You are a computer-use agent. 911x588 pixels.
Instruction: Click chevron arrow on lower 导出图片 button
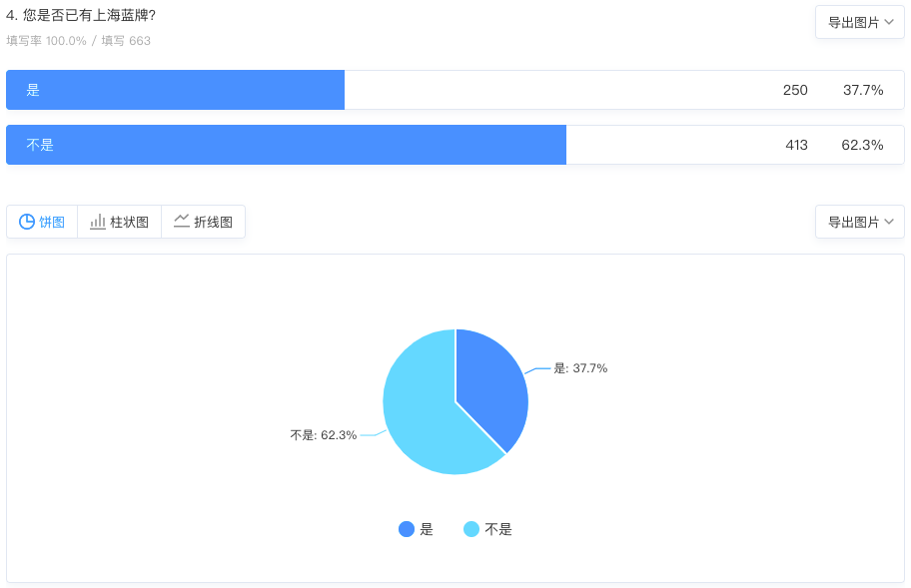pos(889,222)
